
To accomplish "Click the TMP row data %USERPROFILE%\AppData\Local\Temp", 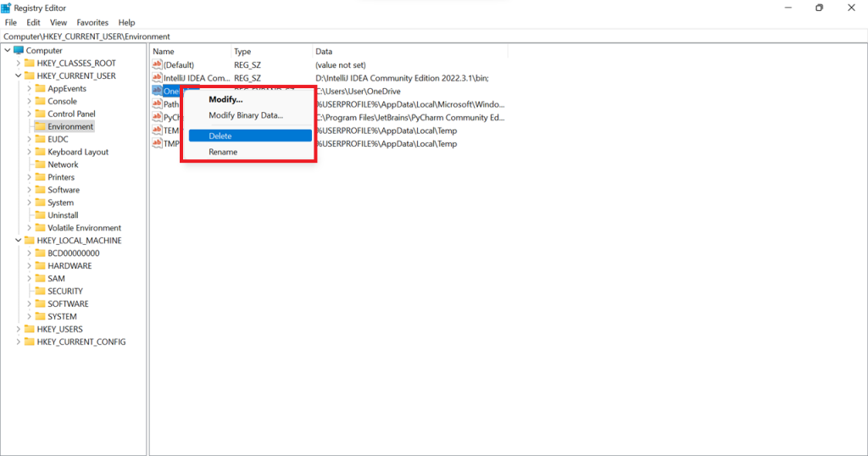I will tap(387, 144).
